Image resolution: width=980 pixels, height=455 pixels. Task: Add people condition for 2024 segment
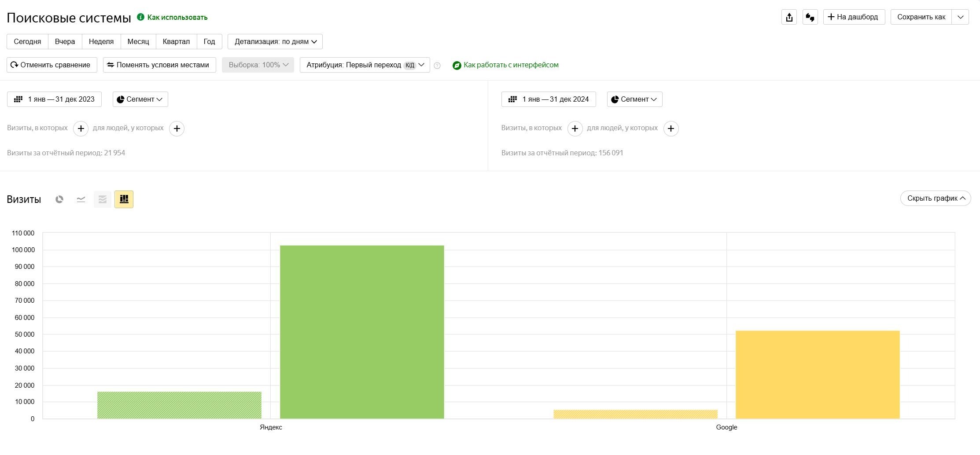point(671,128)
